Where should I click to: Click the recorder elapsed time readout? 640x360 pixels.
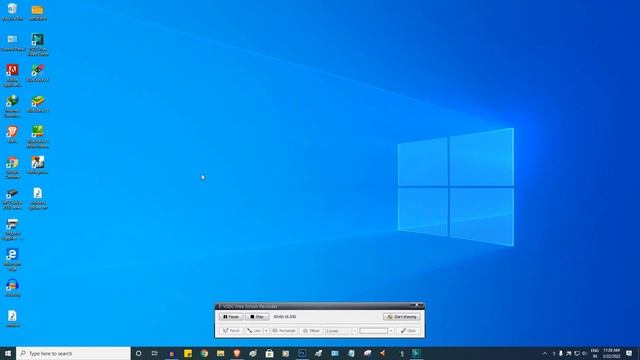(x=285, y=317)
